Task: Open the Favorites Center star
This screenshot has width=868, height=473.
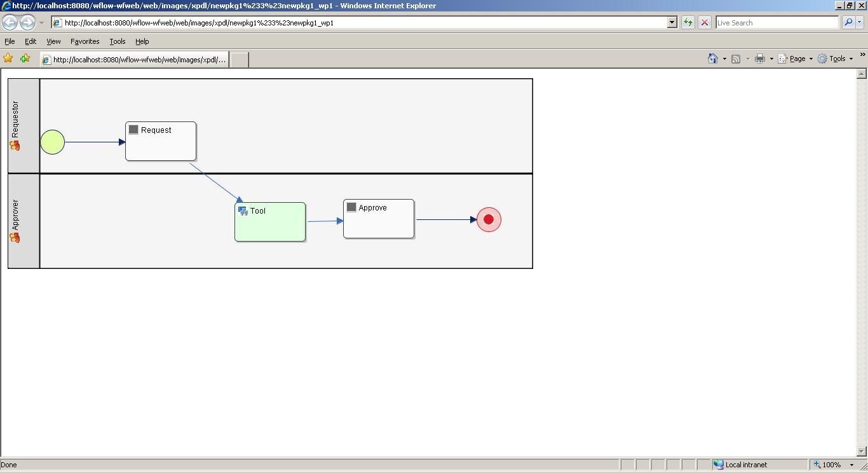Action: (x=8, y=58)
